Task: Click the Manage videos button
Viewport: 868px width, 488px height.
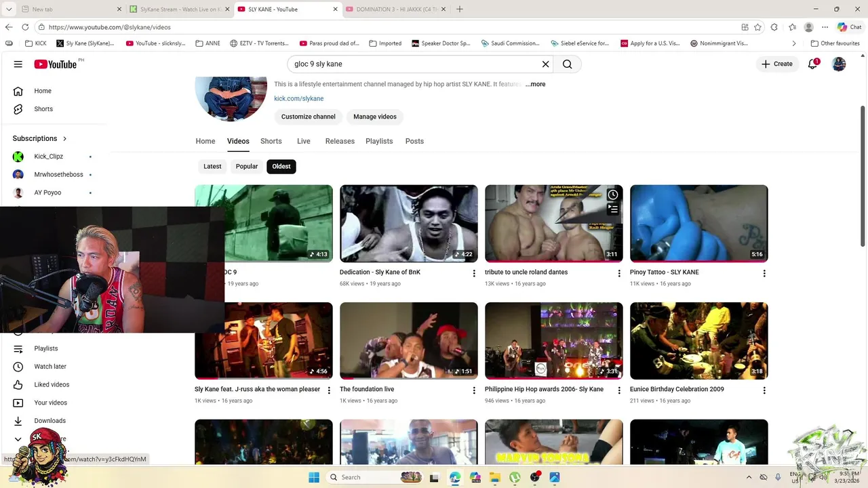Action: 375,117
